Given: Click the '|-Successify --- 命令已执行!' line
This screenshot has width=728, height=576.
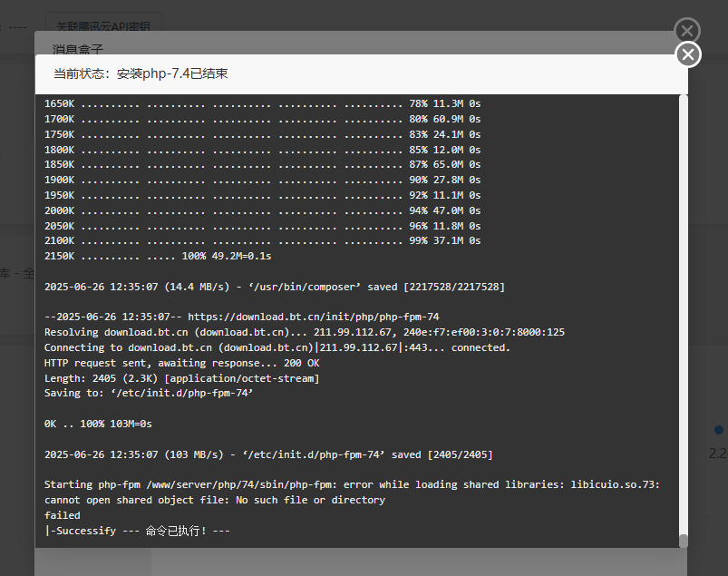Looking at the screenshot, I should pos(137,531).
